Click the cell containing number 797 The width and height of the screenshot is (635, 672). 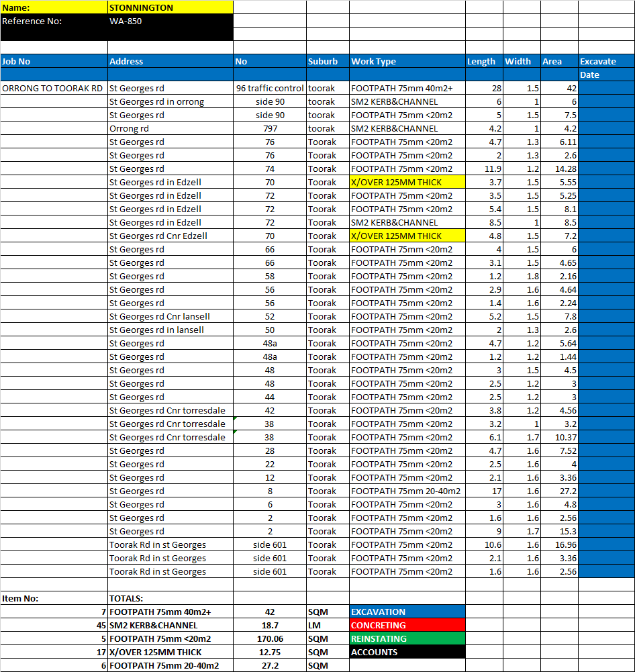tap(270, 128)
